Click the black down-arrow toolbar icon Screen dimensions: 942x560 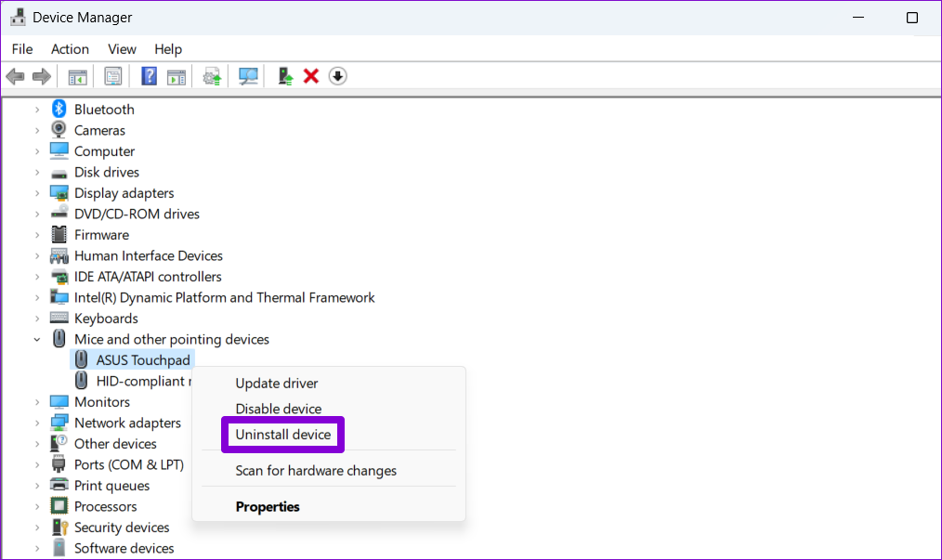338,76
